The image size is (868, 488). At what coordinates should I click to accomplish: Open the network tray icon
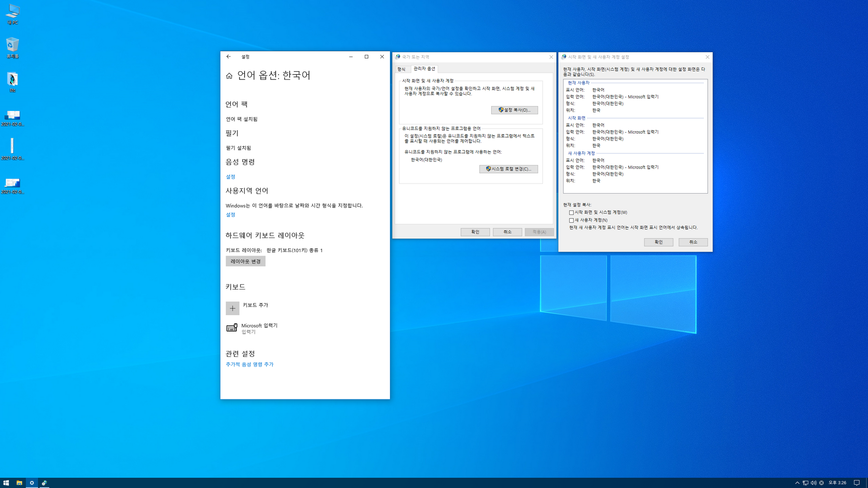click(x=806, y=483)
